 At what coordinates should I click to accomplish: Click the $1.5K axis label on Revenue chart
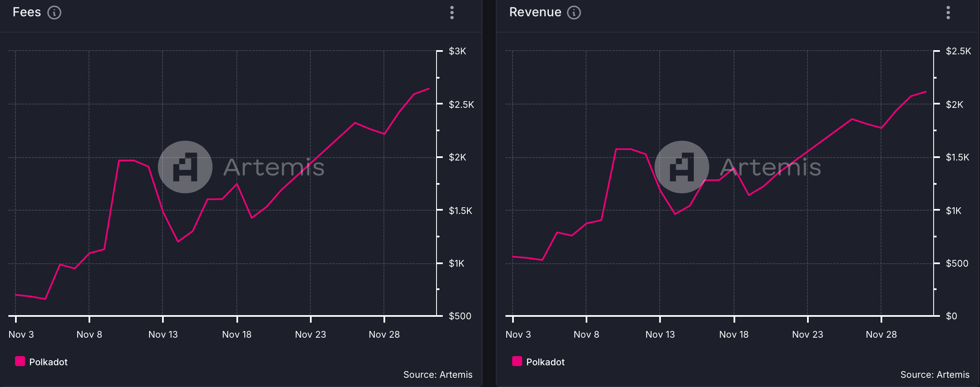pos(958,157)
